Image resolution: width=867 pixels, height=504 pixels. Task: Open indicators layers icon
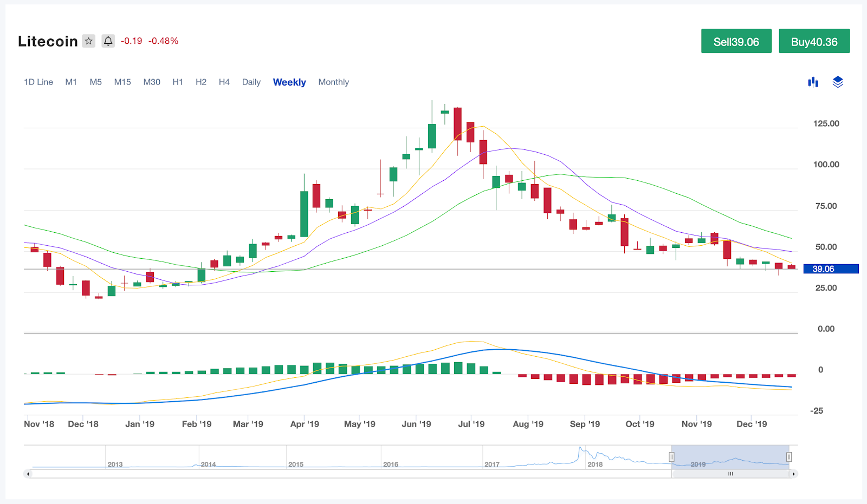[x=838, y=82]
